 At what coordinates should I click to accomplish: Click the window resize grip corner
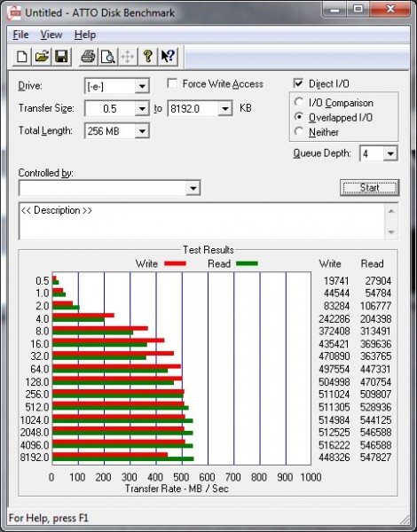[x=404, y=519]
